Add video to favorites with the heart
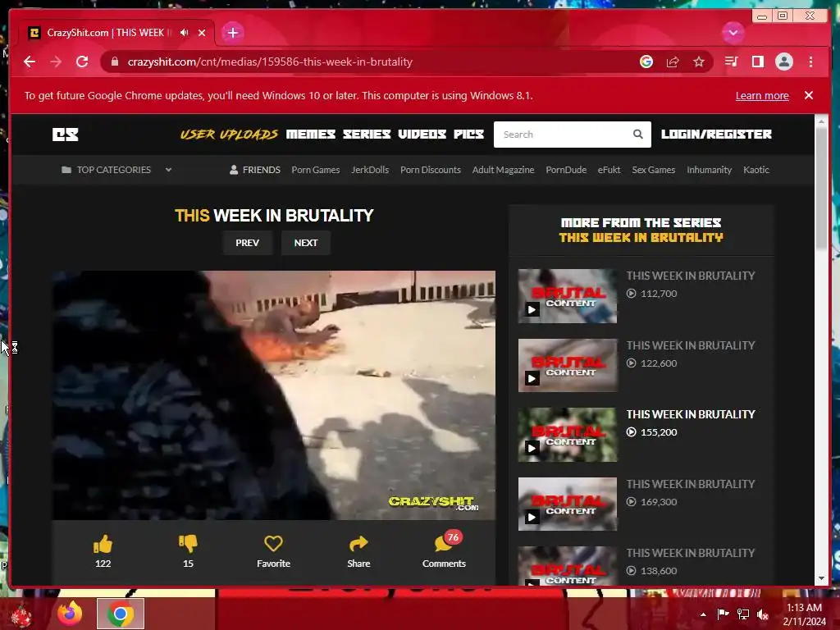This screenshot has height=630, width=840. (273, 544)
